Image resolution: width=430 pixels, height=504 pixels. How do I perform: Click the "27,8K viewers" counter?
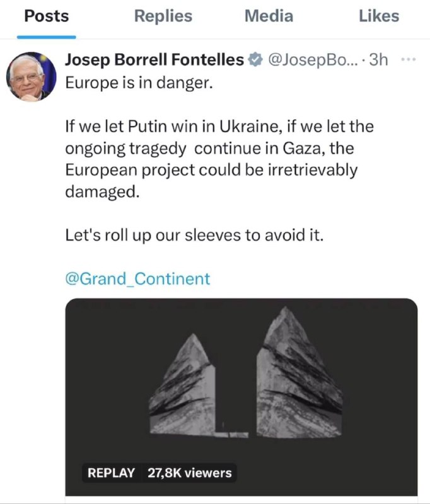pyautogui.click(x=189, y=471)
